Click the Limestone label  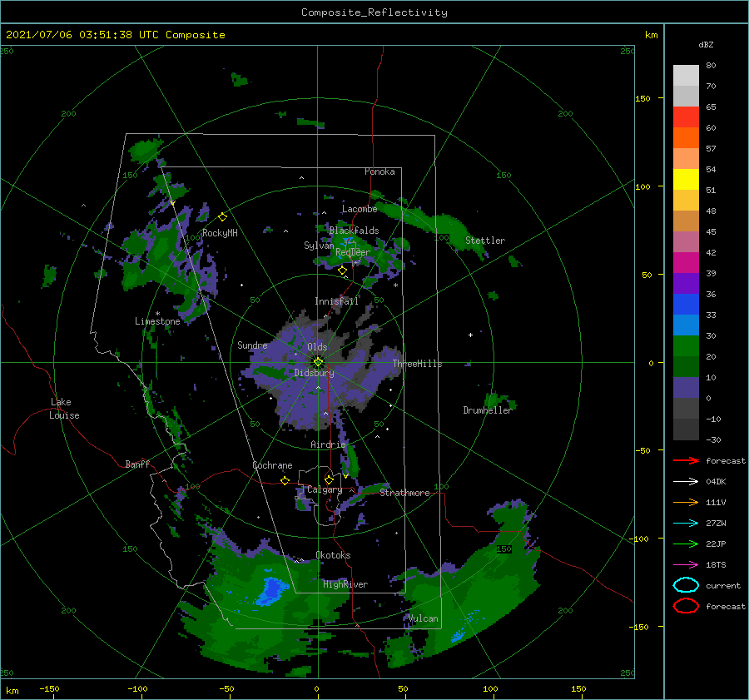point(157,321)
